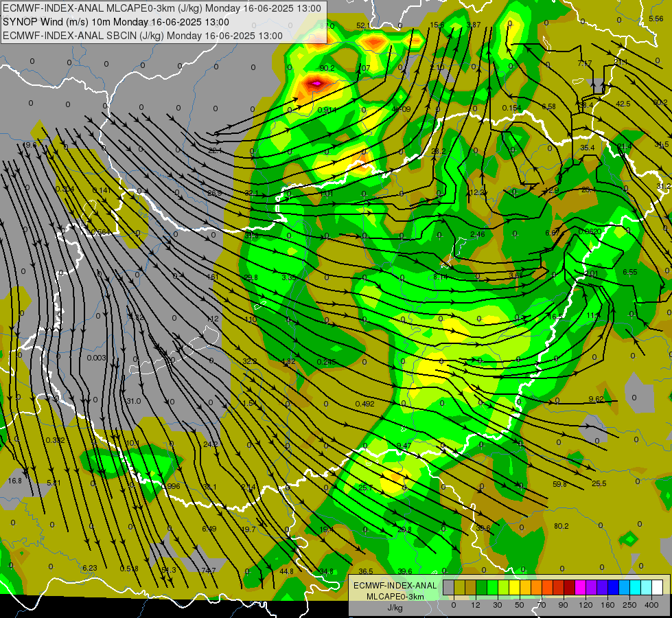
Task: Click the map value '59.8'
Action: 559,484
